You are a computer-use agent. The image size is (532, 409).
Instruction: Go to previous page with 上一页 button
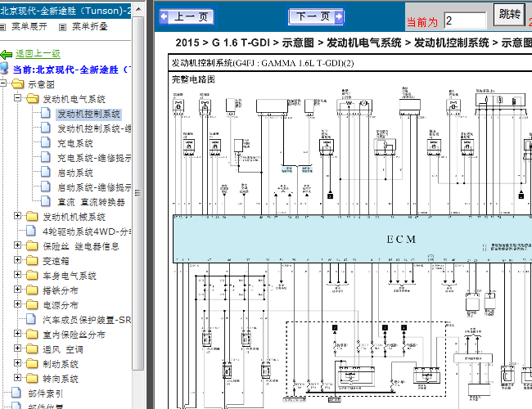pos(187,16)
